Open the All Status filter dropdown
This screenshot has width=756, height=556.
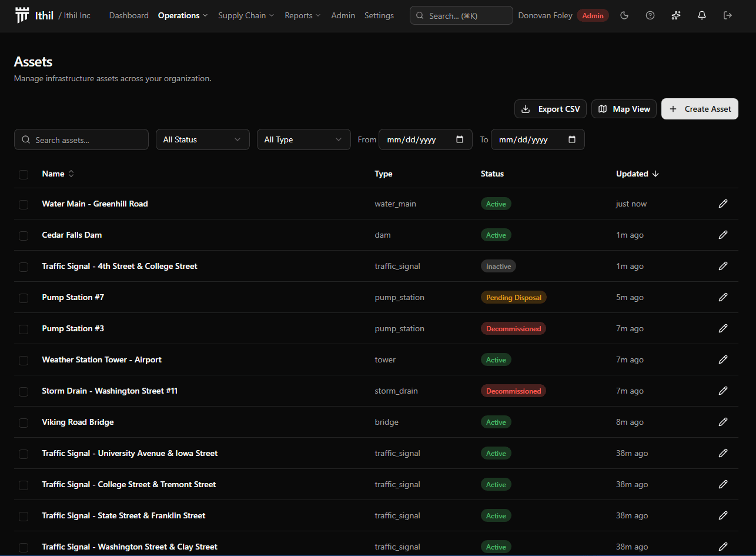203,139
